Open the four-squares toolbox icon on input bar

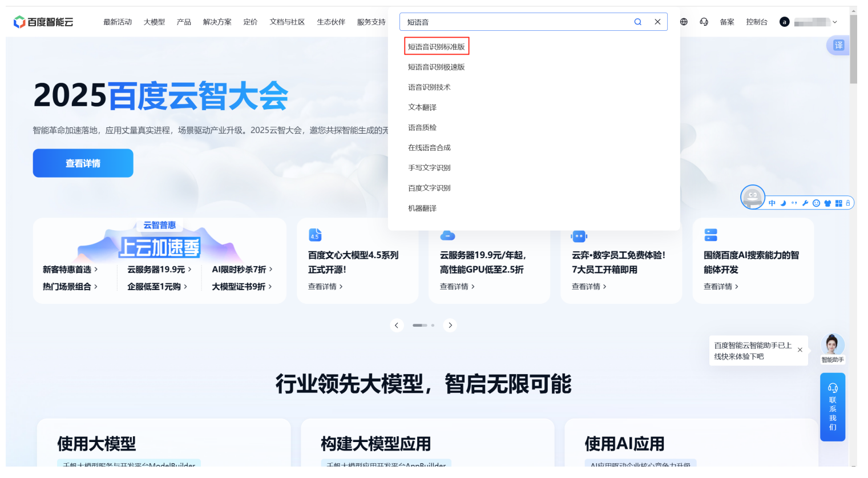838,203
